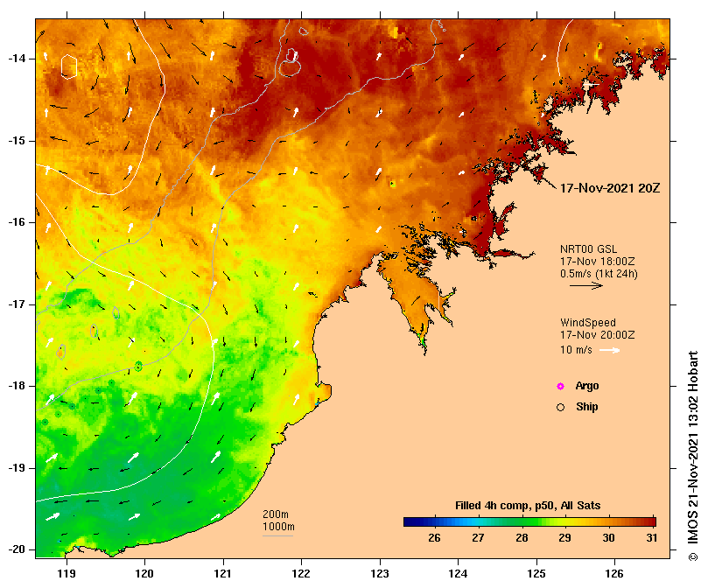Click the white 10 m/s wind arrow
Viewport: 708px width, 588px height.
610,350
